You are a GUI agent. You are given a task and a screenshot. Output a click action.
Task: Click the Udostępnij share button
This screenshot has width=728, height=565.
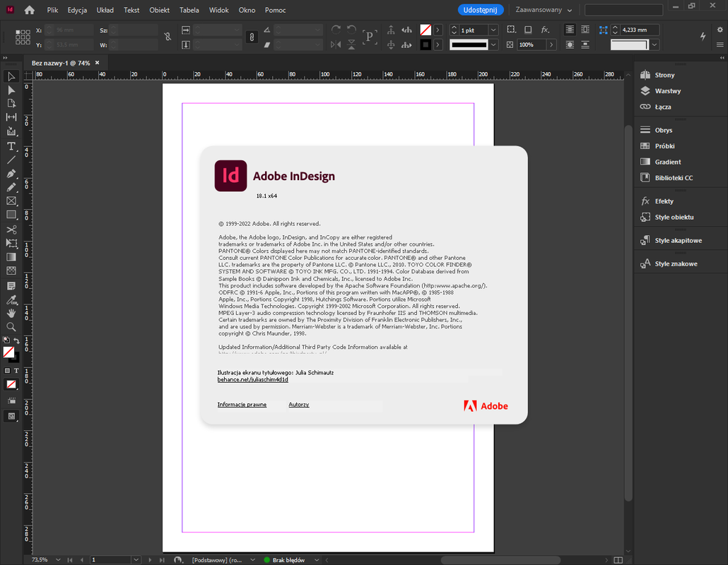pyautogui.click(x=480, y=10)
